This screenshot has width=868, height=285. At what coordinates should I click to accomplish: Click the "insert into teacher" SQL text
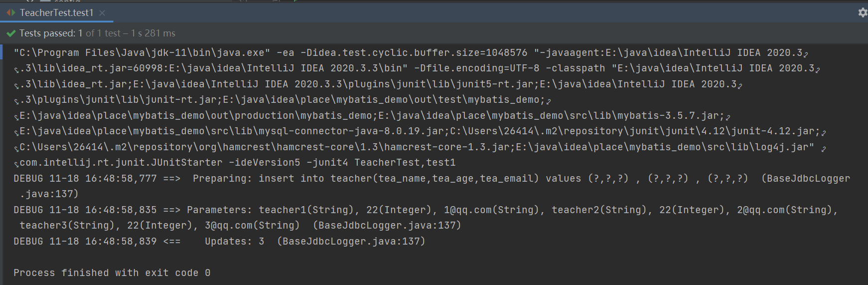[x=294, y=179]
